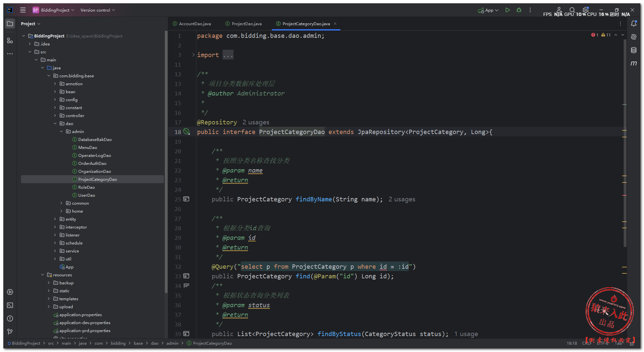This screenshot has height=352, width=644.
Task: Open the Version control dropdown
Action: tap(98, 10)
